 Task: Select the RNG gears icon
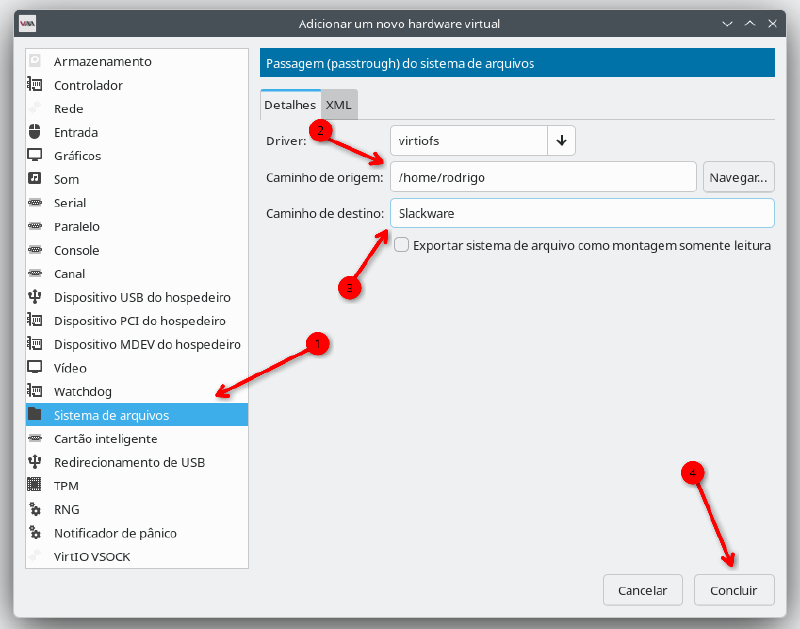click(35, 509)
